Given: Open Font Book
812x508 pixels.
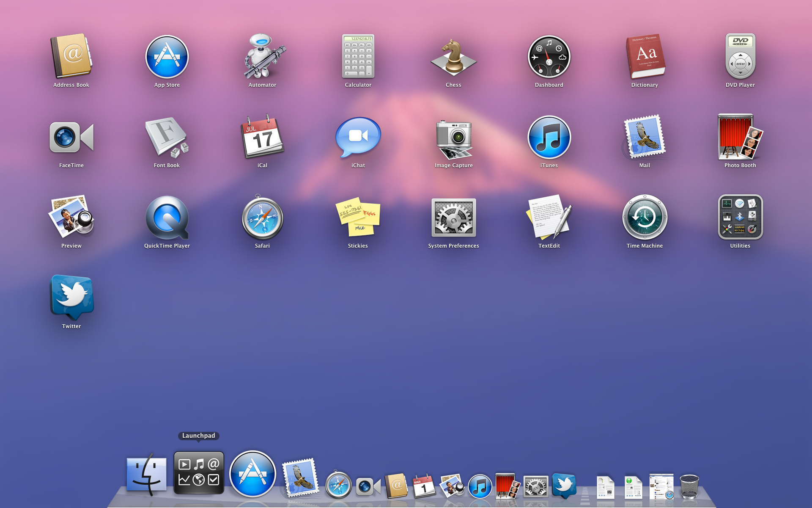Looking at the screenshot, I should tap(167, 137).
